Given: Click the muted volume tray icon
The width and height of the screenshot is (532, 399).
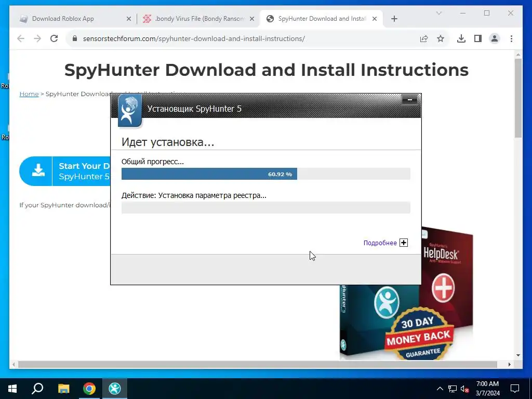Looking at the screenshot, I should coord(464,389).
